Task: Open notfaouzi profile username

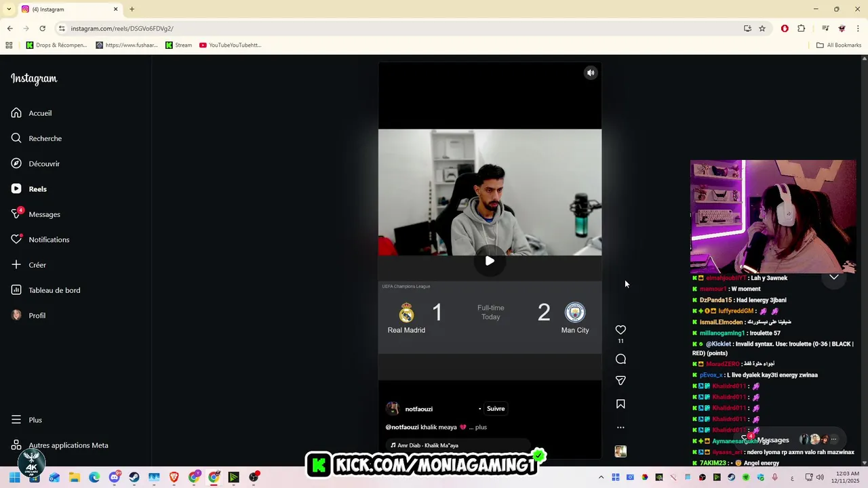Action: click(x=418, y=409)
